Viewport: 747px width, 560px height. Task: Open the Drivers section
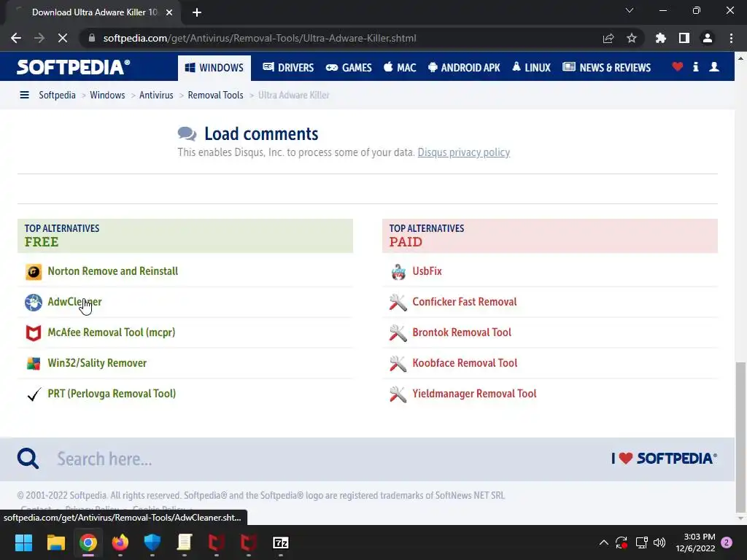coord(288,68)
